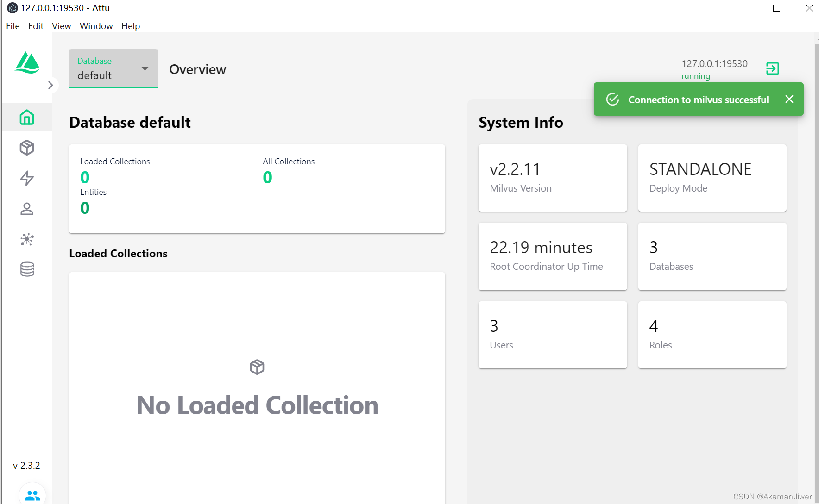Click the v 2.3.2 version label
Image resolution: width=819 pixels, height=504 pixels.
click(x=26, y=466)
